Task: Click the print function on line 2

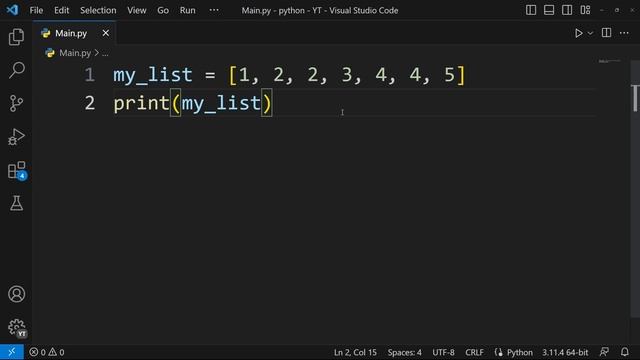Action: click(x=141, y=103)
